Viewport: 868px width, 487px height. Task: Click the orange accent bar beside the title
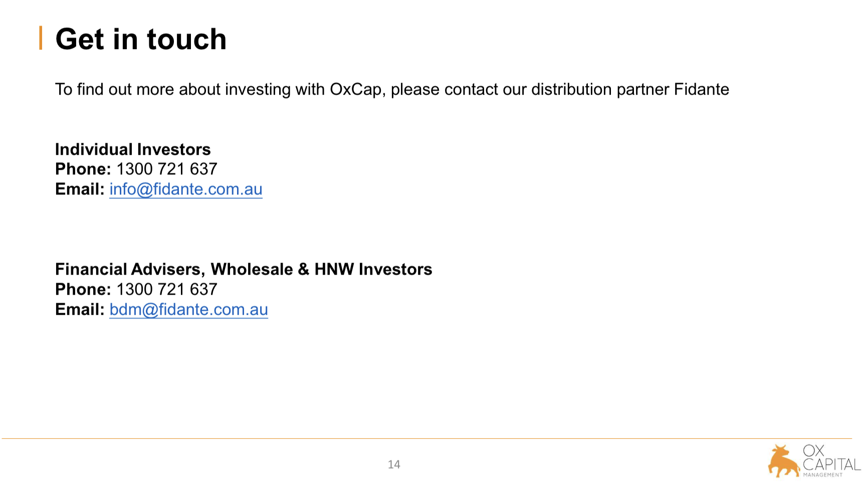41,38
